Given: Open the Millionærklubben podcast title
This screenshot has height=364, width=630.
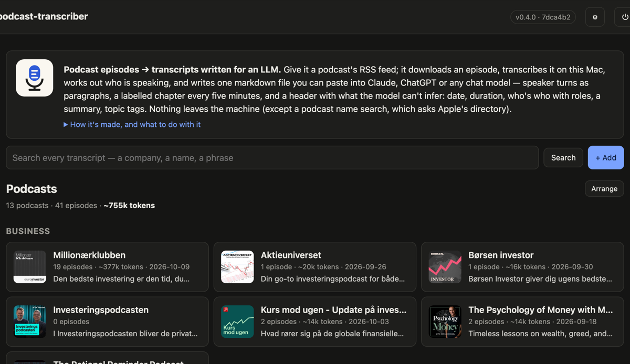Looking at the screenshot, I should tap(89, 255).
